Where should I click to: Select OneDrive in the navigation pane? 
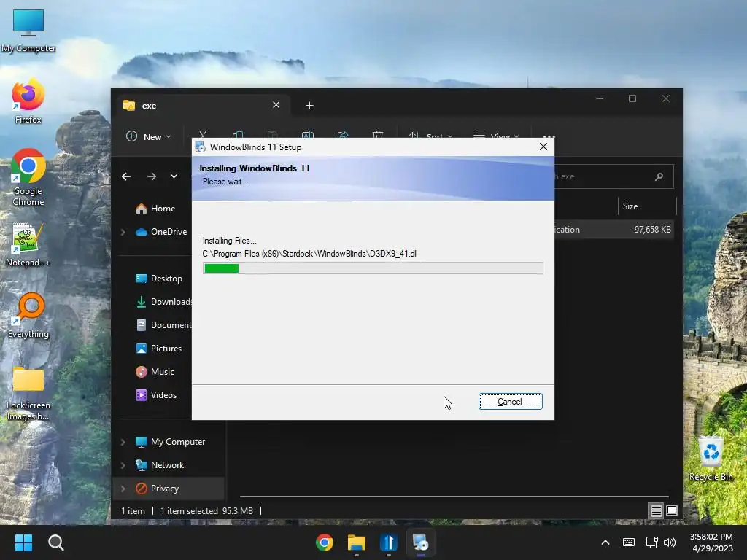(x=162, y=232)
